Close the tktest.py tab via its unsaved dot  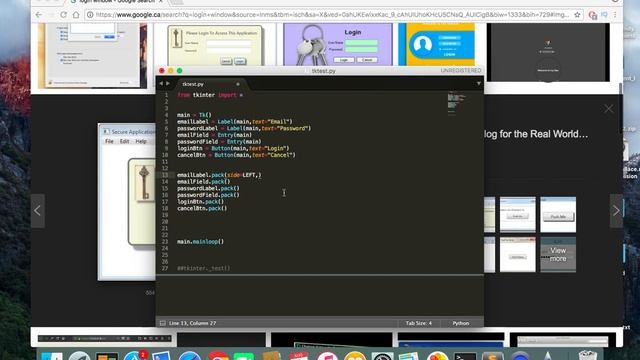238,84
